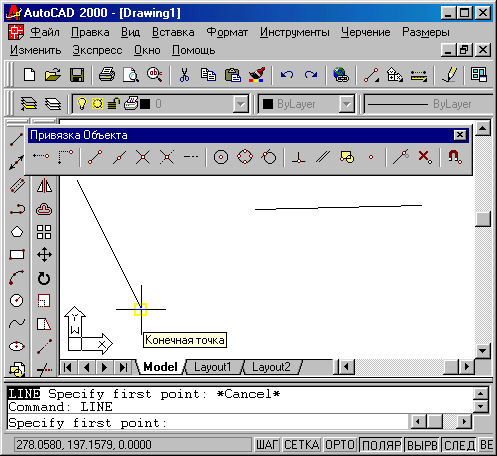Select Midpoint snap icon

[x=119, y=157]
